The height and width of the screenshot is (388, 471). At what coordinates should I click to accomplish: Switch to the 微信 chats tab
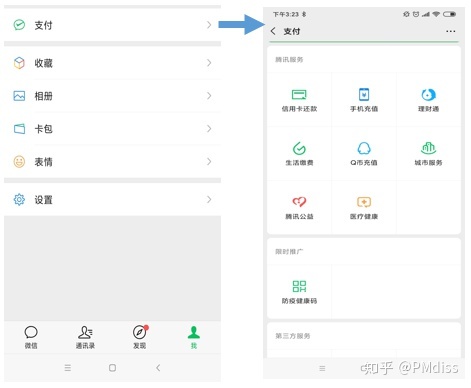pyautogui.click(x=31, y=337)
